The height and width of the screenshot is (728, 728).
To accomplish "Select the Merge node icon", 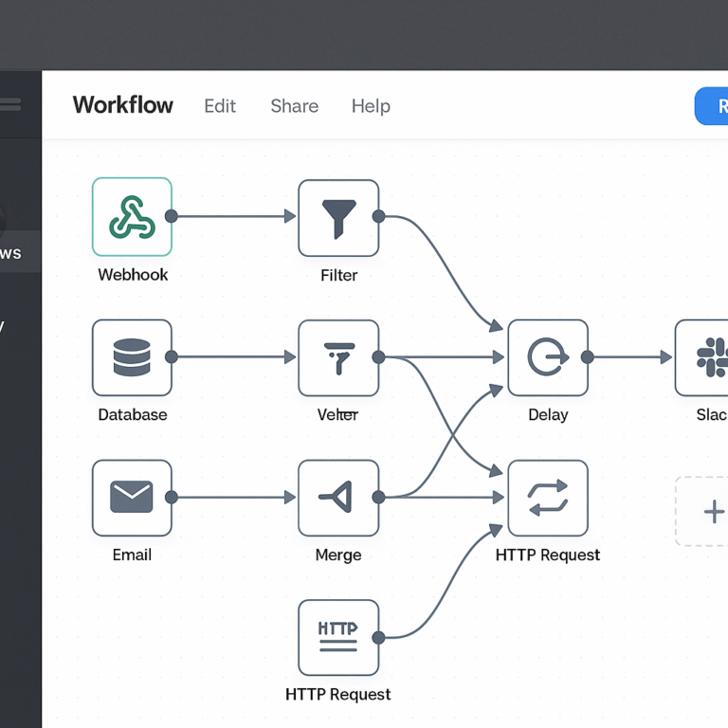I will (338, 498).
